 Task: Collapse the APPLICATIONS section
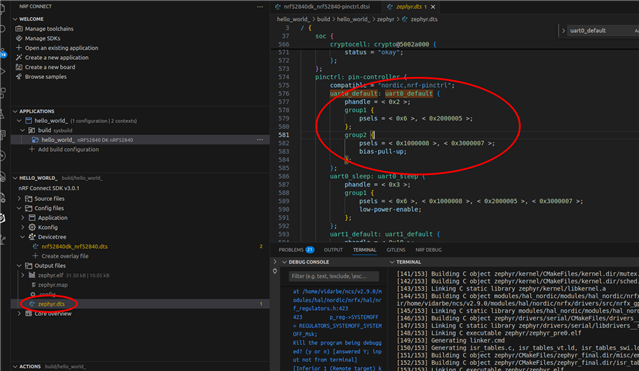(x=15, y=111)
